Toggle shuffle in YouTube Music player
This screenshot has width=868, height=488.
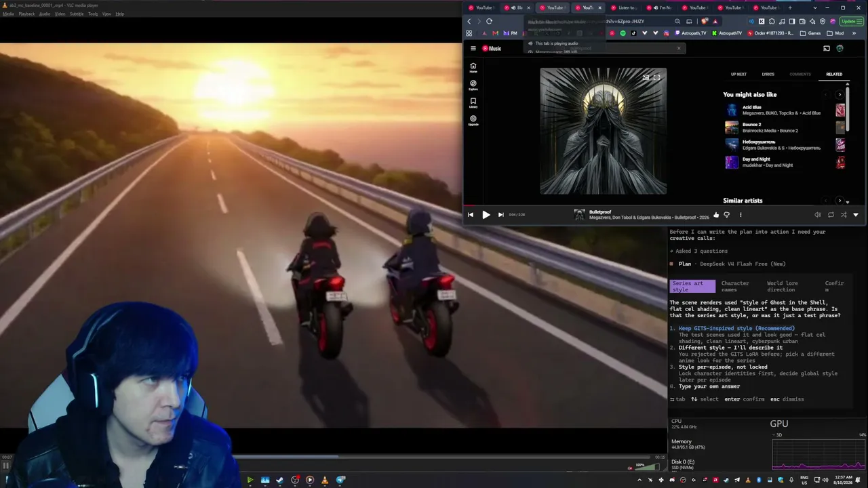(844, 215)
